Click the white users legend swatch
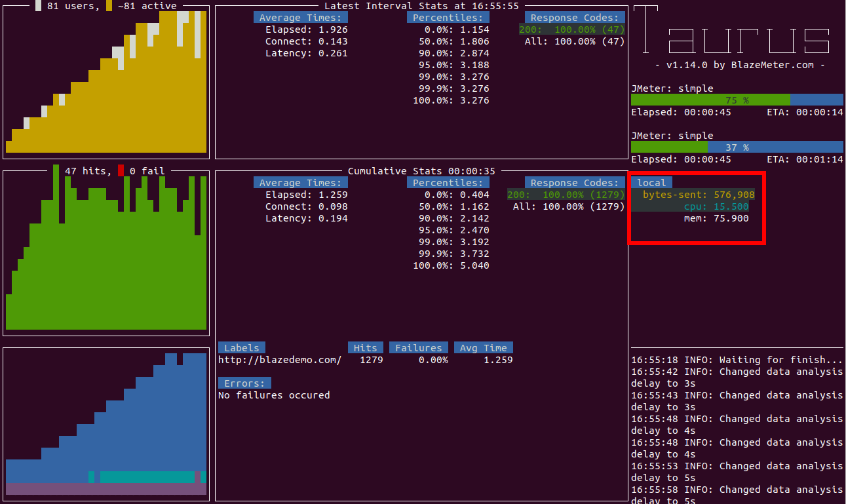The height and width of the screenshot is (504, 846). click(x=38, y=6)
